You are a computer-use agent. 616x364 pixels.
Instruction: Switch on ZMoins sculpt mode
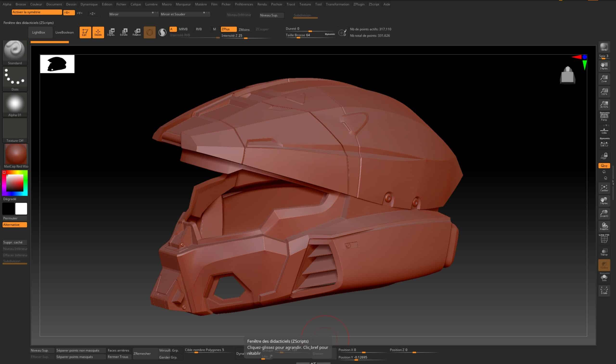(244, 29)
